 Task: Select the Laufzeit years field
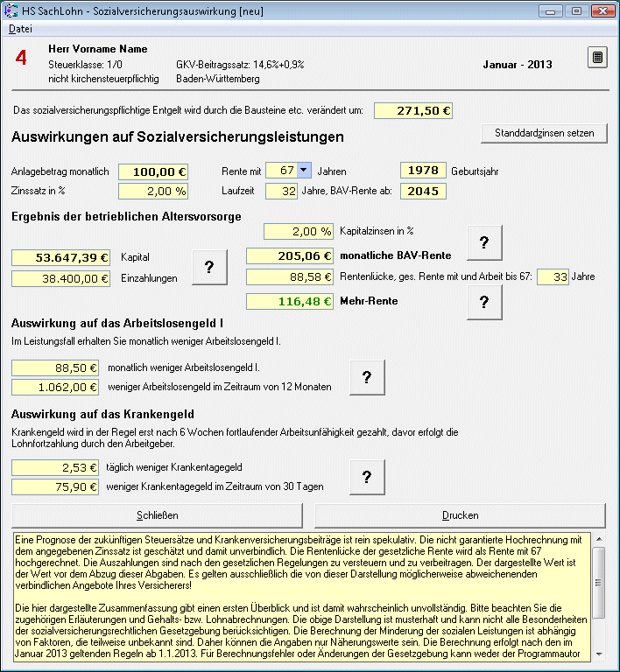(x=281, y=191)
